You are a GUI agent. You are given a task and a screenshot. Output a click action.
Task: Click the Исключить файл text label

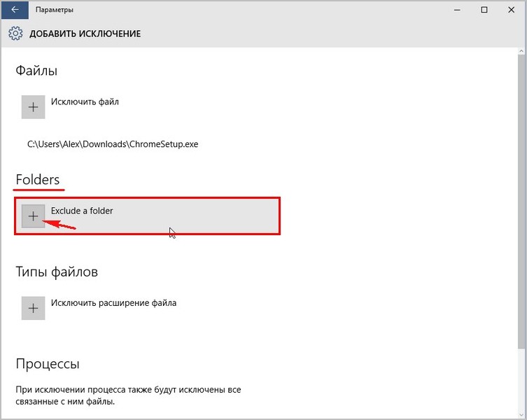(x=85, y=101)
